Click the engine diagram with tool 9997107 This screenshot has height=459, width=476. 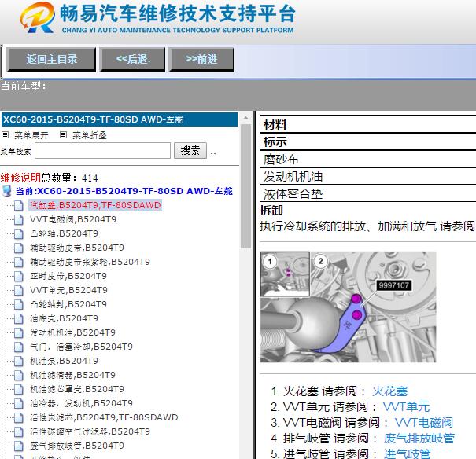click(x=349, y=307)
